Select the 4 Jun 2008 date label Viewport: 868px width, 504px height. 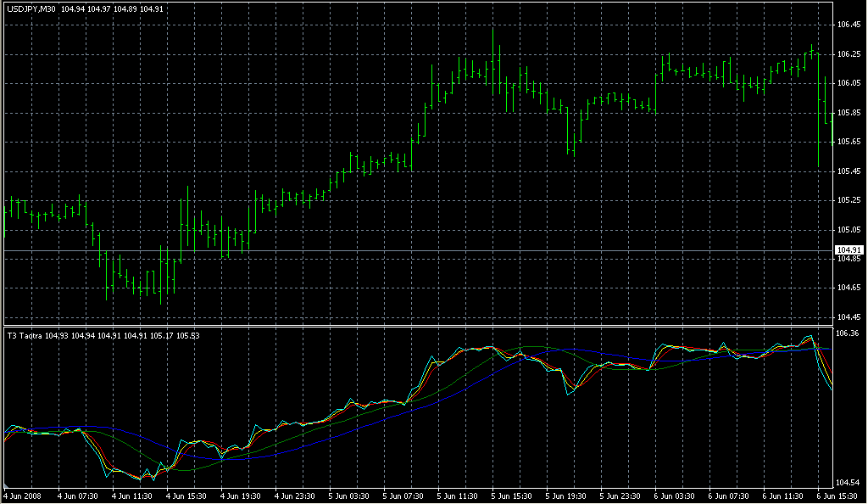(x=22, y=496)
